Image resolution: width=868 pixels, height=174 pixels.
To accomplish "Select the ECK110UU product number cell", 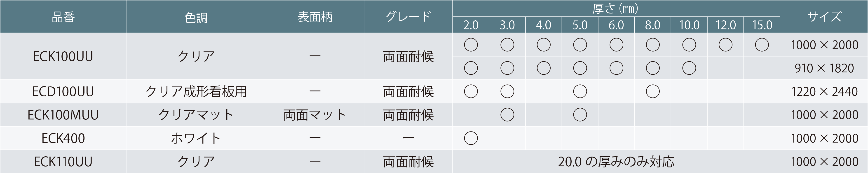I will (63, 162).
